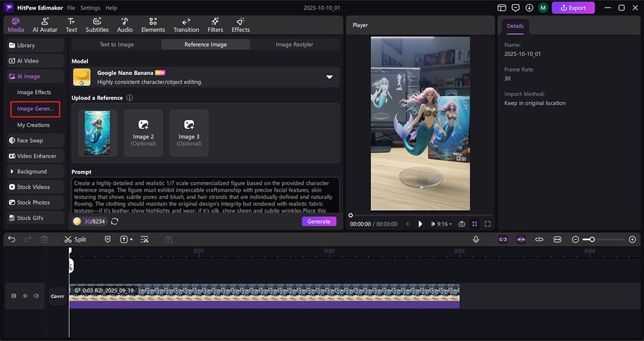Open the Transition tool
The width and height of the screenshot is (644, 341).
[x=186, y=25]
